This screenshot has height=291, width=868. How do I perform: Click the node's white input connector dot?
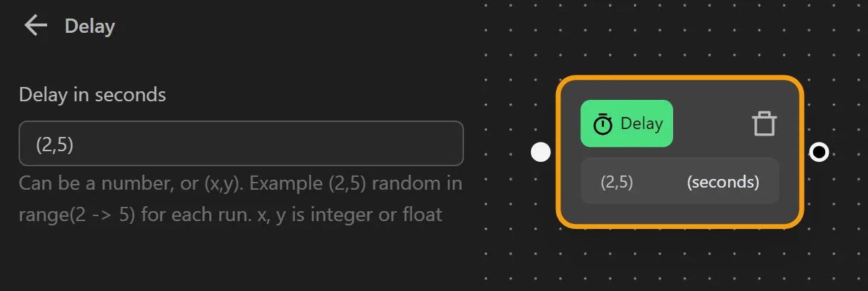[541, 152]
